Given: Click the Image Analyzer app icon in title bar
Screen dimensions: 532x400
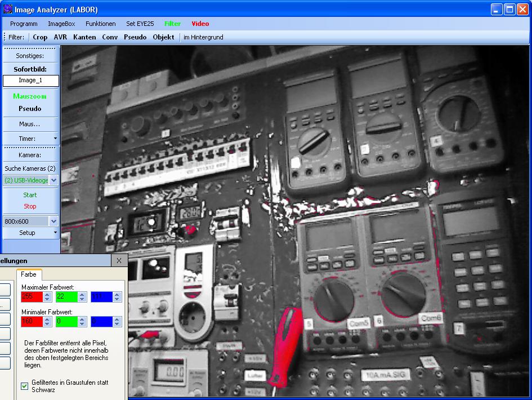Looking at the screenshot, I should (x=7, y=9).
